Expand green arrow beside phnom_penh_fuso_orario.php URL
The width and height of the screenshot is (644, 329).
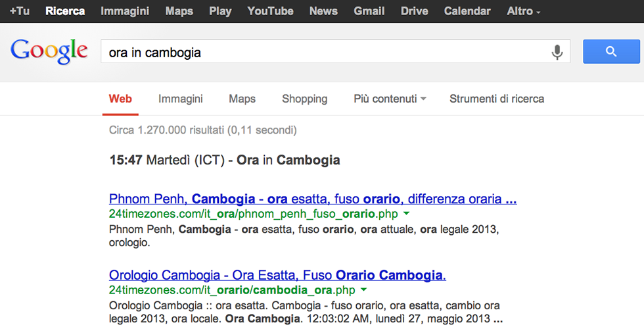tap(406, 214)
